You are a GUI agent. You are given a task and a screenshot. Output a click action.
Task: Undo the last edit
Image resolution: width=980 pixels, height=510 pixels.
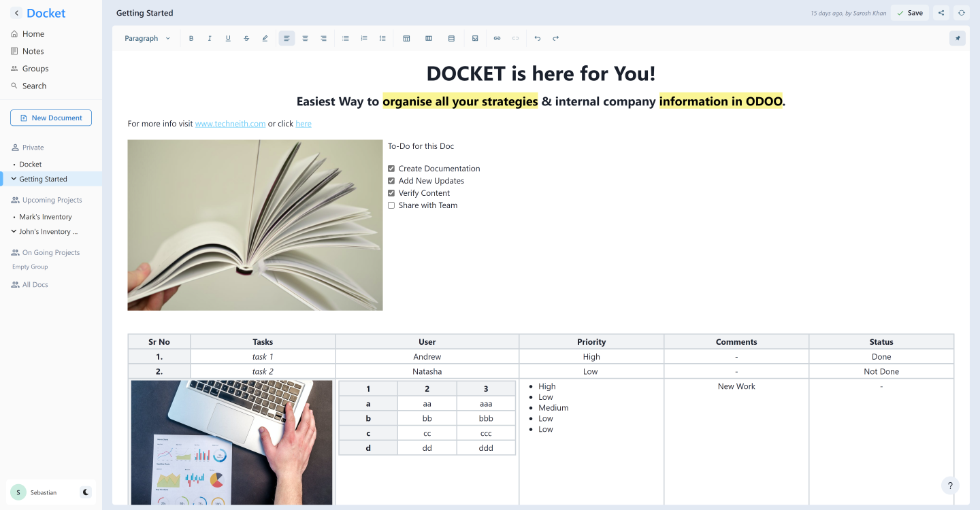(538, 38)
